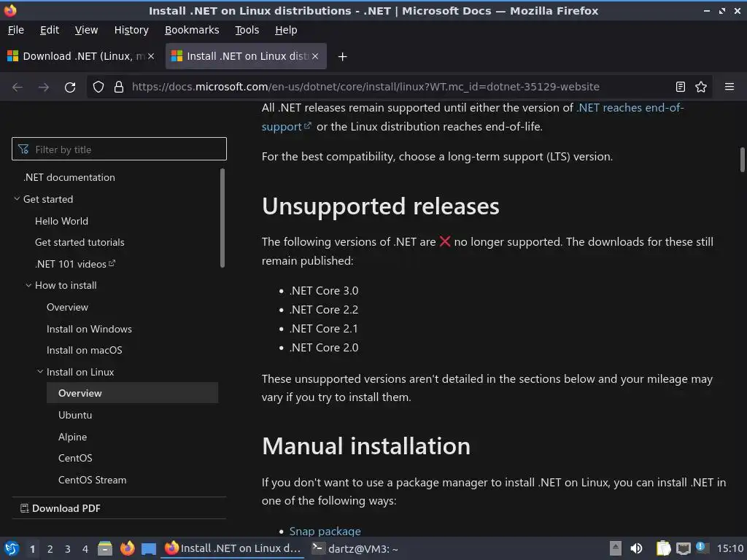Open the View menu
This screenshot has width=747, height=560.
(x=86, y=30)
